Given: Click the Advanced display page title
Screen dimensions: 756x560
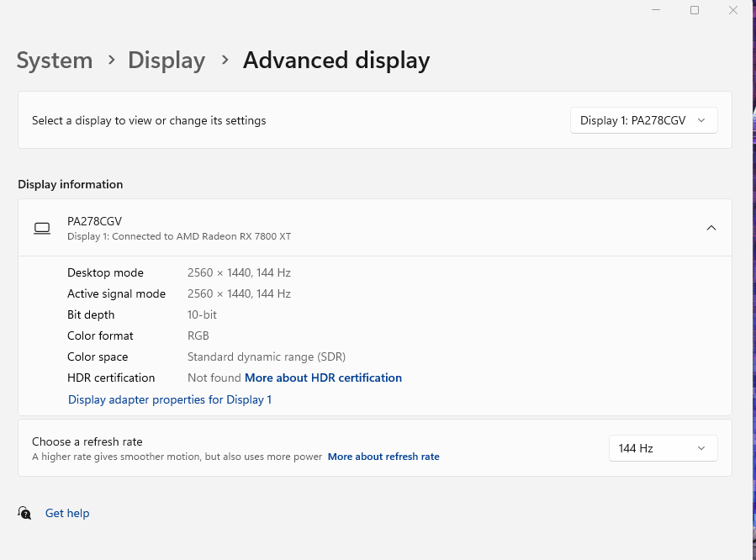Looking at the screenshot, I should click(336, 61).
